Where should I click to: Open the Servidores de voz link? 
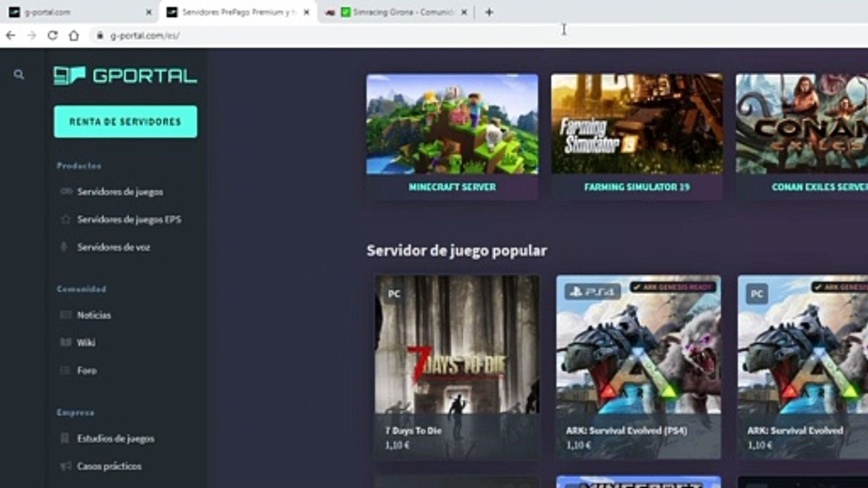tap(114, 247)
